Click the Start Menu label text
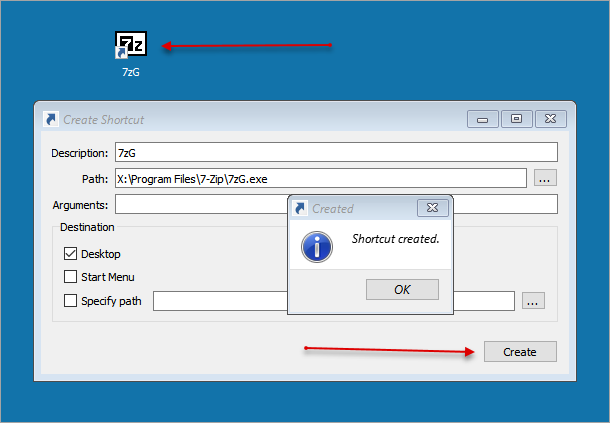The image size is (610, 423). (108, 277)
